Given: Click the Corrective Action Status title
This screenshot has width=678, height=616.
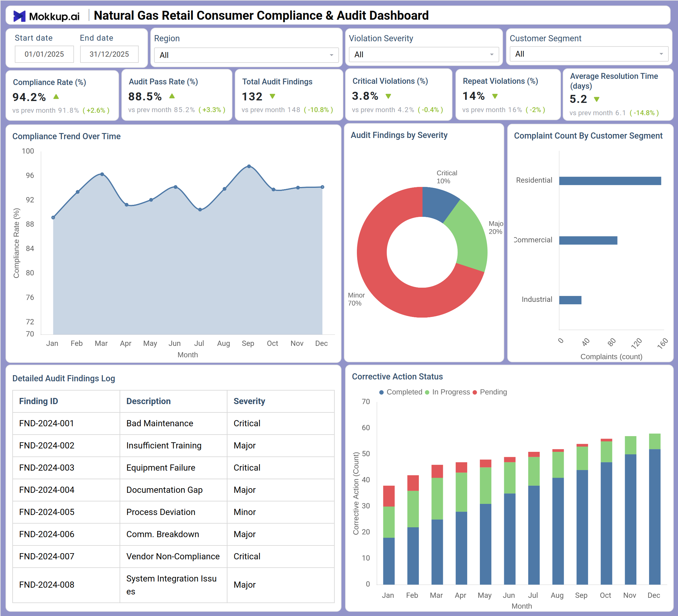Looking at the screenshot, I should (397, 376).
